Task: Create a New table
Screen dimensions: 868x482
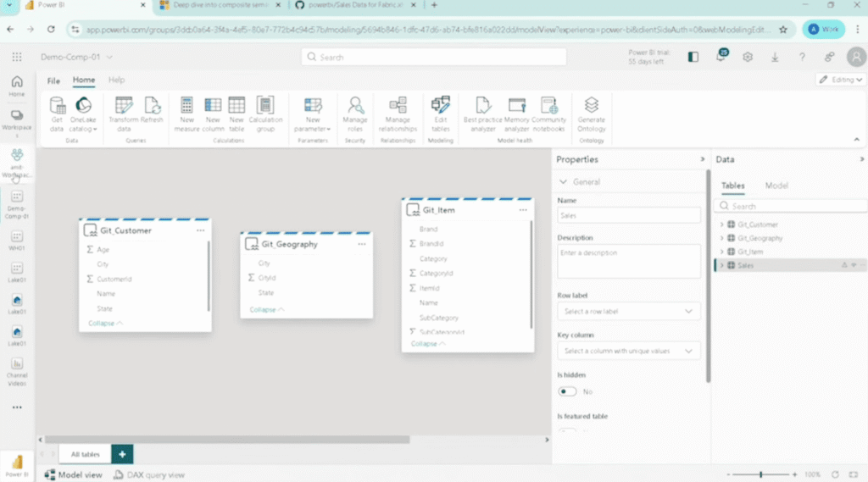Action: click(x=236, y=114)
